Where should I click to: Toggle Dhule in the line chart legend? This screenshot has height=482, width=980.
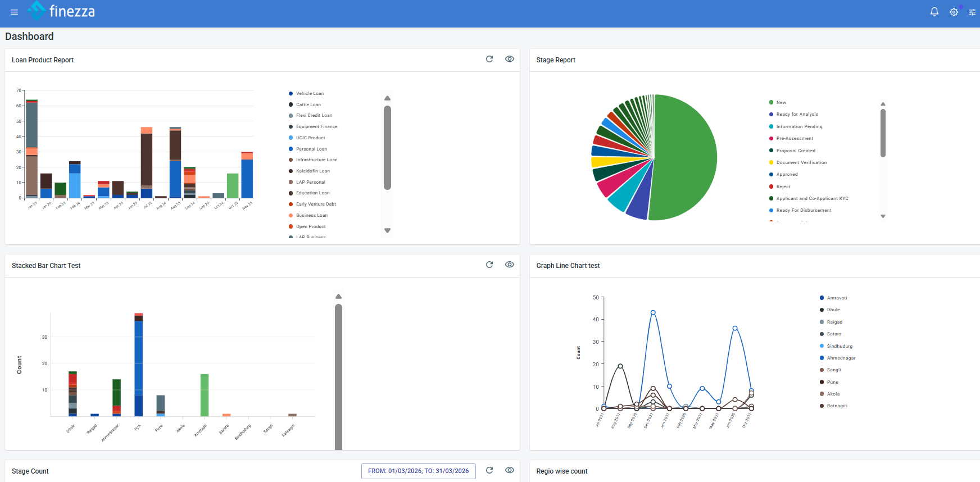830,310
